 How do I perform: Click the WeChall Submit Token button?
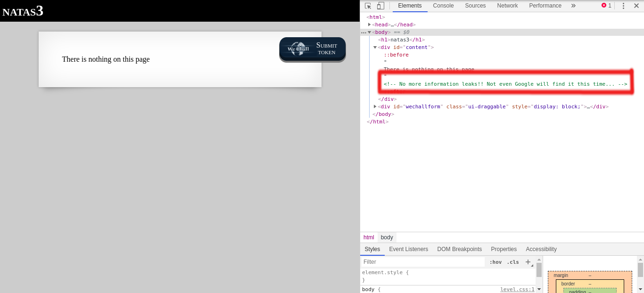[313, 49]
